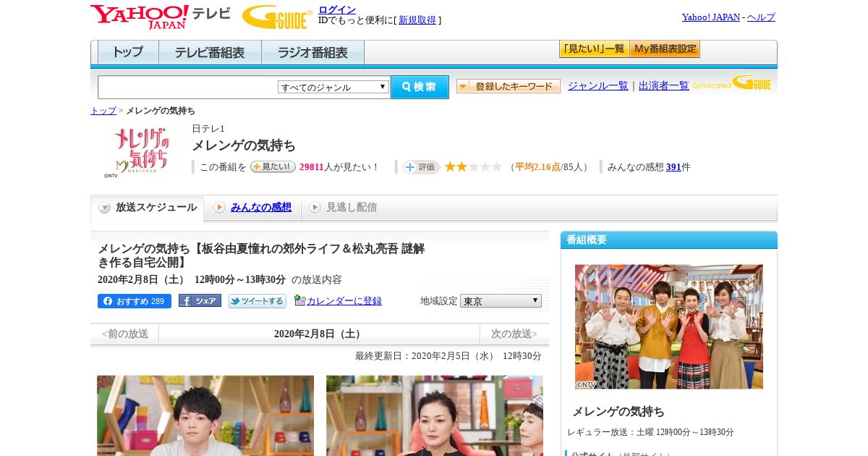Click the calendar register icon
The image size is (868, 456).
pos(300,300)
